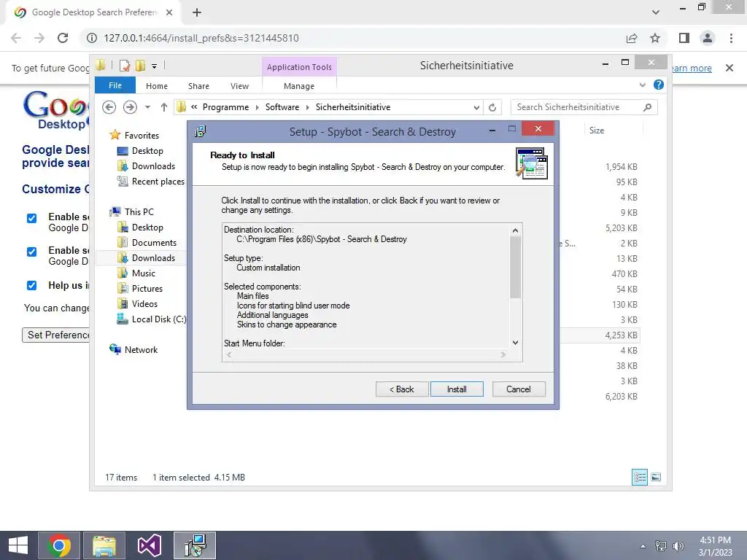
Task: Open a new Chrome tab
Action: 197,12
